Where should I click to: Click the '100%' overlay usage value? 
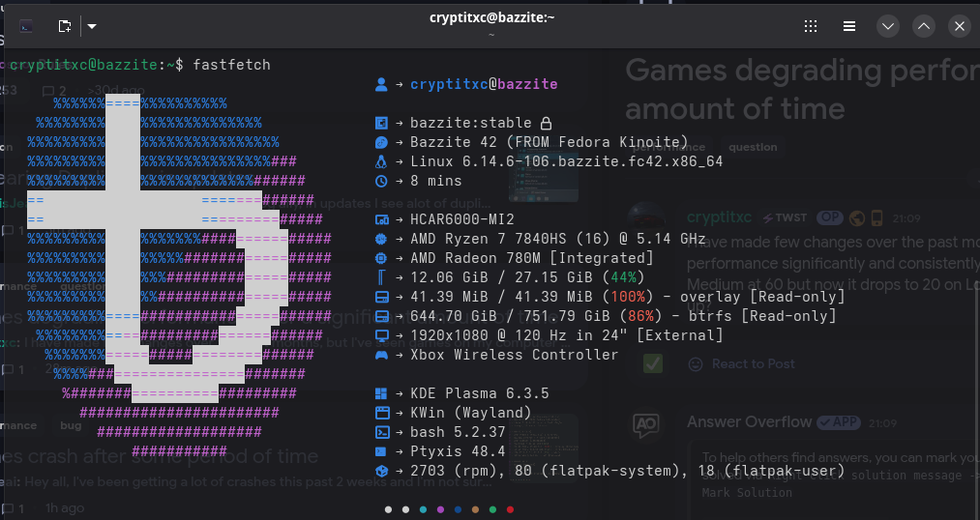[x=628, y=297]
